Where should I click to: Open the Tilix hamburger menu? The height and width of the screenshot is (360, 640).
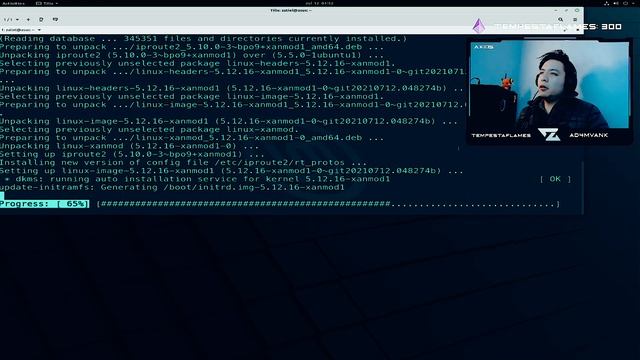tap(575, 20)
